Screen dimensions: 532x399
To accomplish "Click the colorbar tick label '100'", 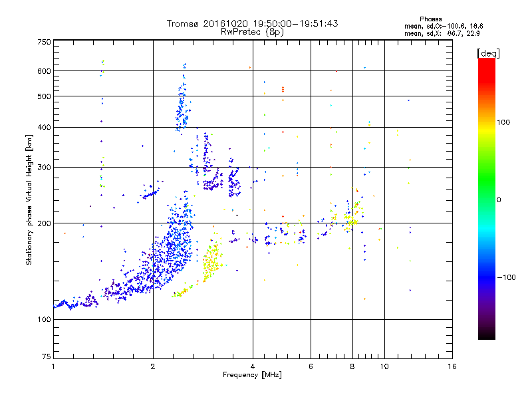I will point(503,122).
